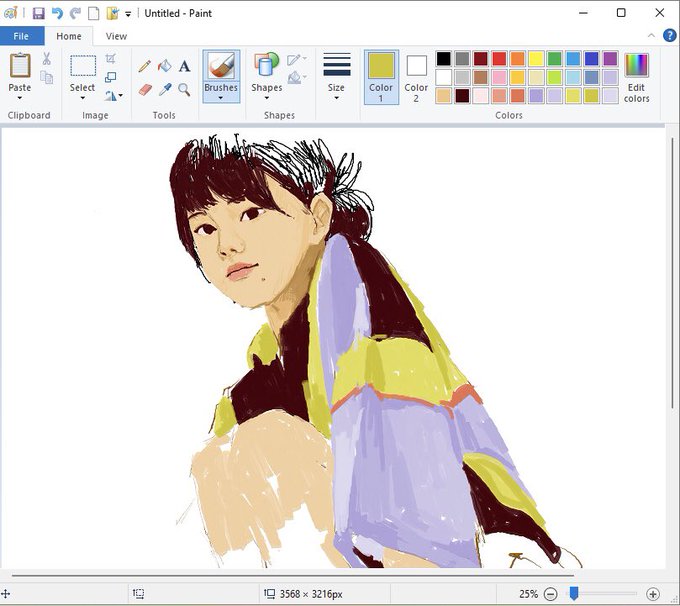This screenshot has height=606, width=680.
Task: Click the horizontal scrollbar below canvas
Action: (x=293, y=576)
